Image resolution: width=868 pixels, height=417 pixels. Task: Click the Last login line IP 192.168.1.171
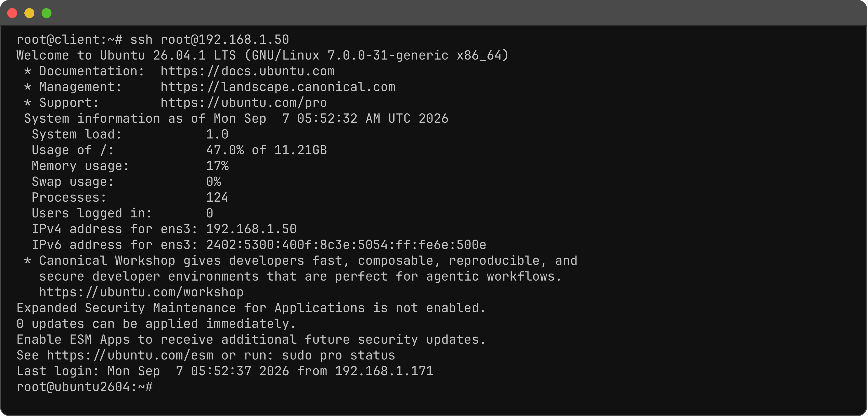[x=384, y=371]
